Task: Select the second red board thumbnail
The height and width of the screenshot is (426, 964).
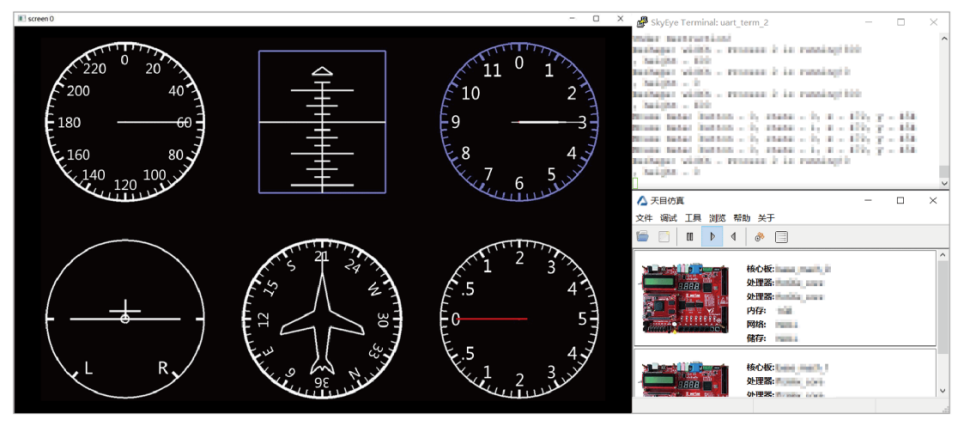Action: point(685,380)
